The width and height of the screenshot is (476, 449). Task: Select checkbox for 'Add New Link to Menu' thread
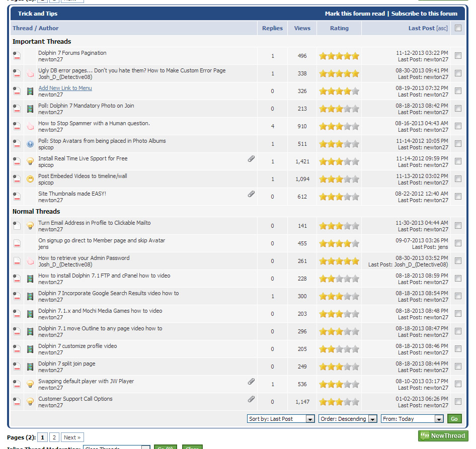click(458, 91)
